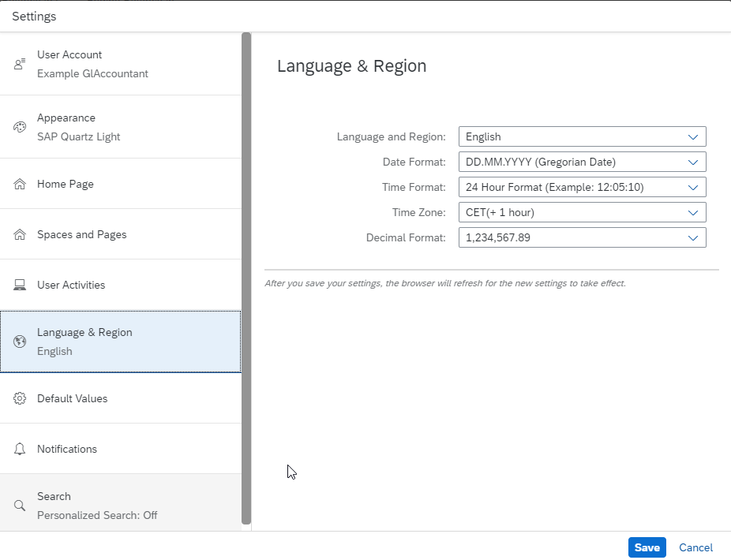Go to the User Activities entry
This screenshot has width=731, height=560.
(121, 285)
